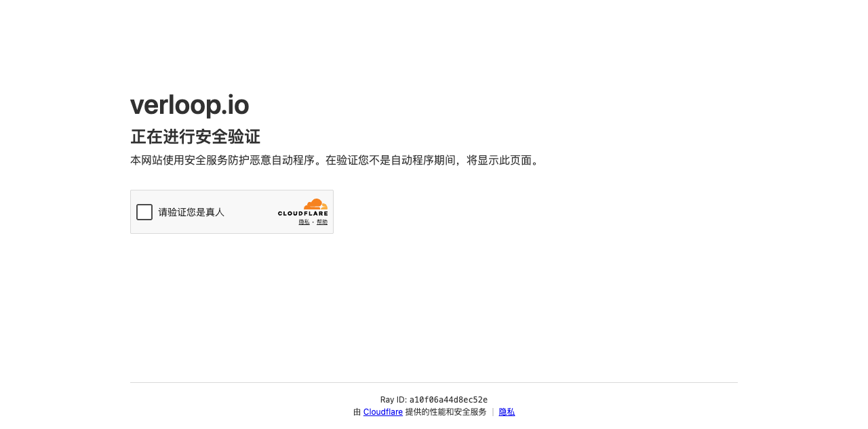Open the footer Cloudflare link

pos(383,412)
